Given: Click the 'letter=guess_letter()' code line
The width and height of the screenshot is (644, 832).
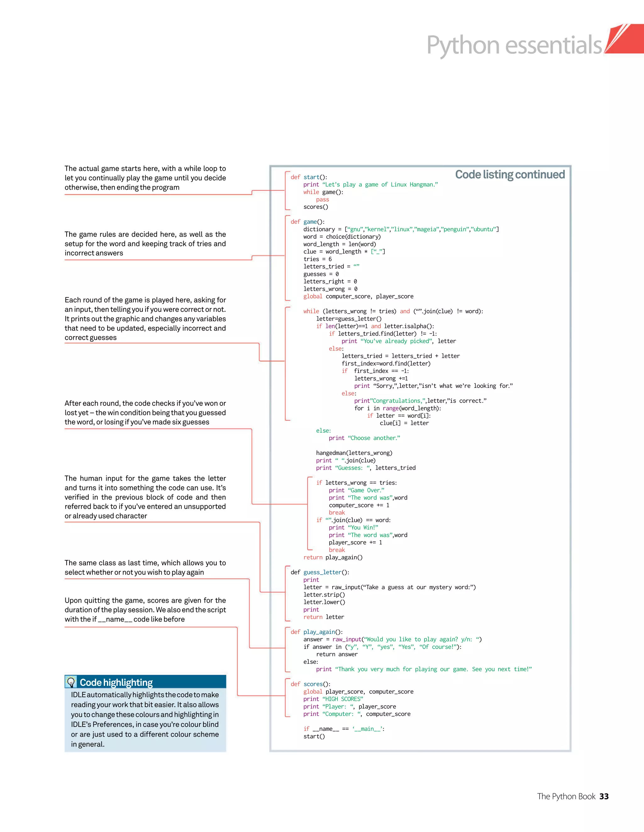Looking at the screenshot, I should (x=348, y=319).
